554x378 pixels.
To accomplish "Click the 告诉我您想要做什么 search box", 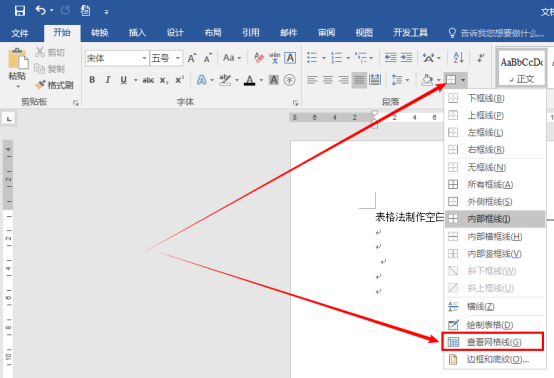I will (496, 33).
